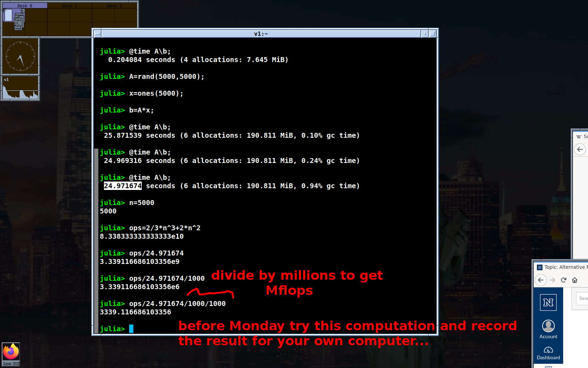Screen dimensions: 588x368
Task: Open the Canvas Account menu
Action: pyautogui.click(x=548, y=329)
